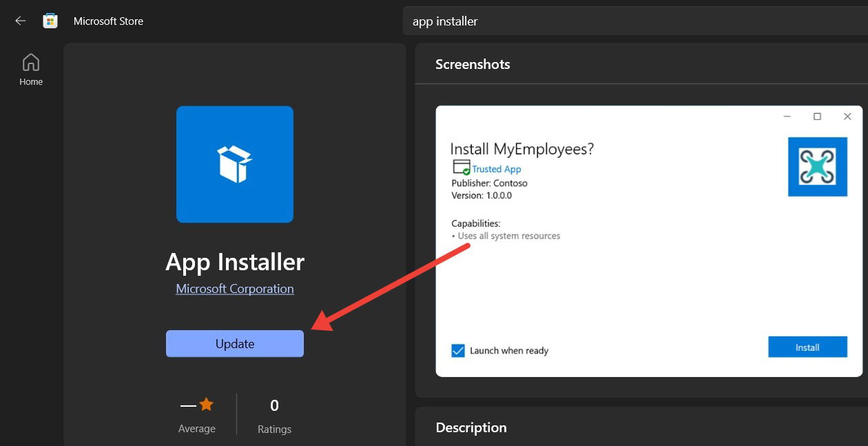Minimize the screenshot's MyEmployees dialog

point(787,116)
